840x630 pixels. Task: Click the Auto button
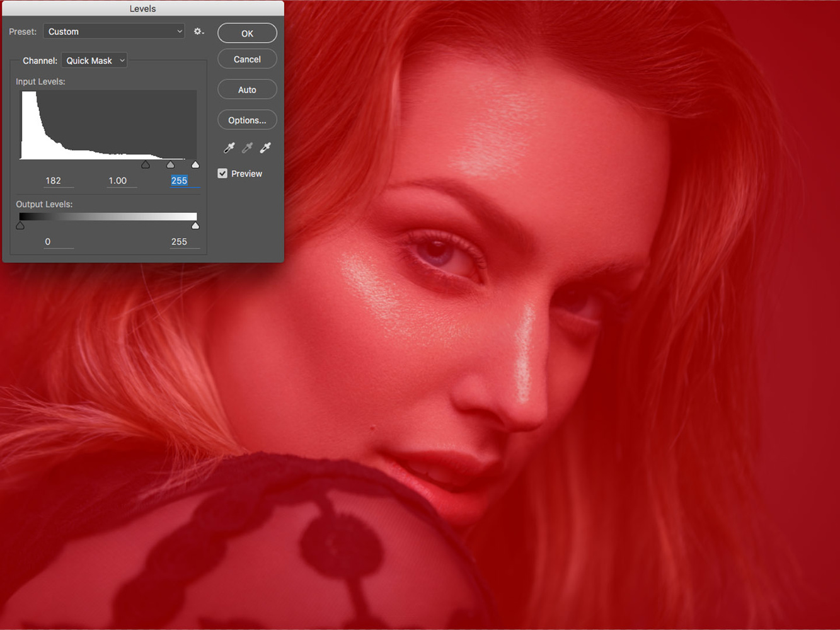tap(247, 89)
